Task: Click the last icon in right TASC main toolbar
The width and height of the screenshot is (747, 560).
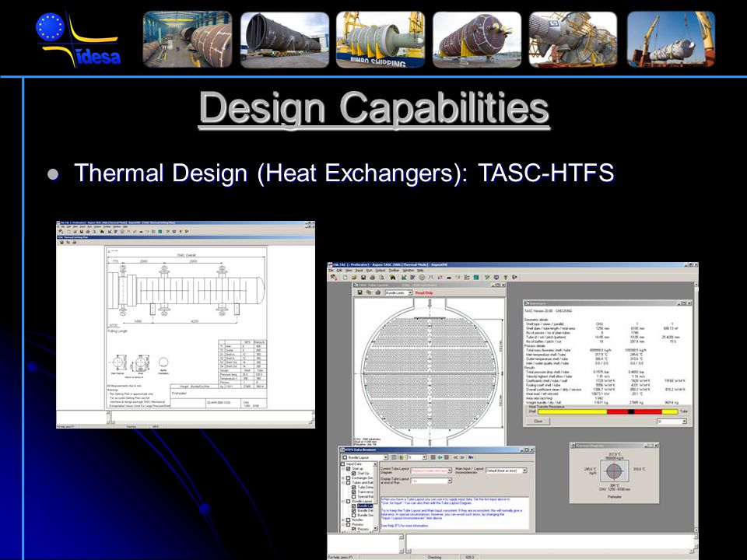Action: tap(514, 277)
